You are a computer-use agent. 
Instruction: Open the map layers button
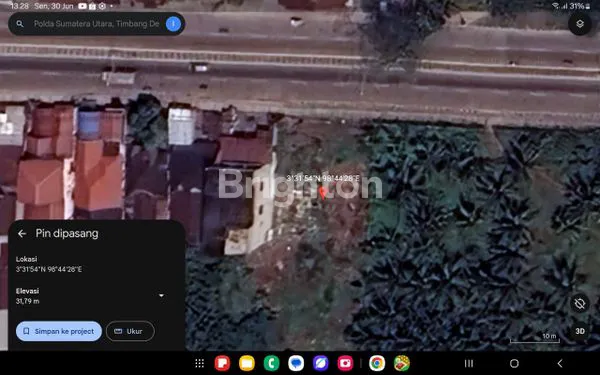(x=580, y=24)
